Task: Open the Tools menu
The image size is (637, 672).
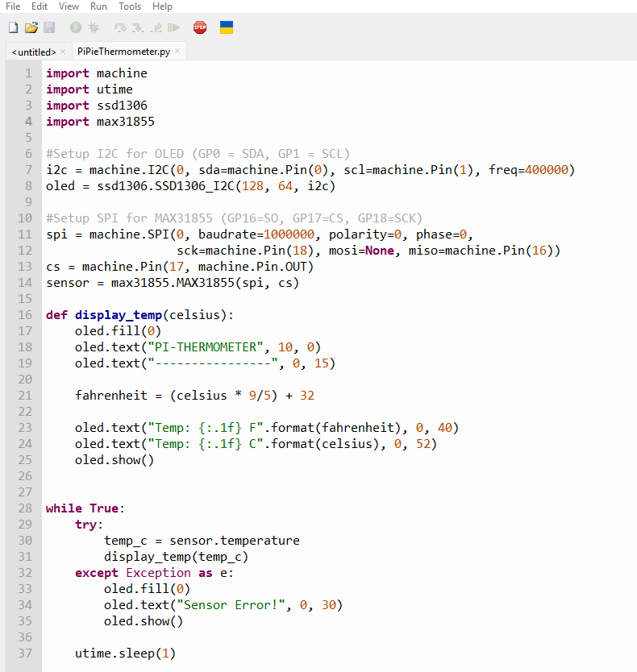Action: 130,6
